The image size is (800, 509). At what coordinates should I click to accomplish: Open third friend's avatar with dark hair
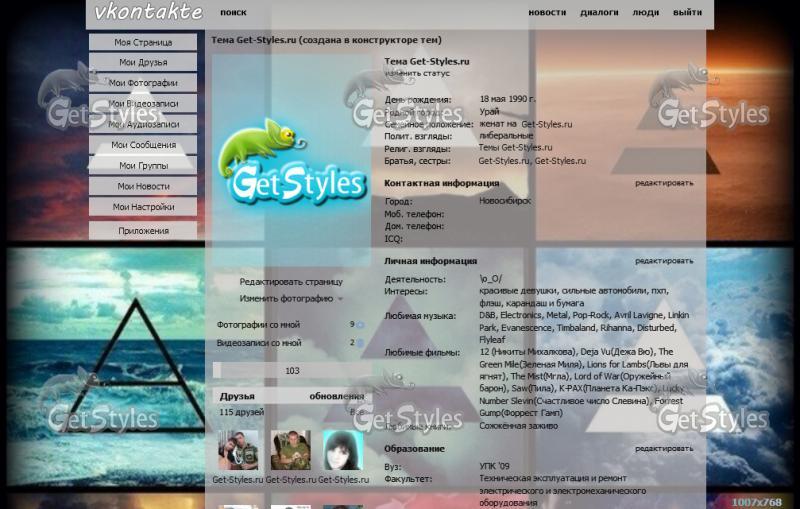[x=342, y=450]
